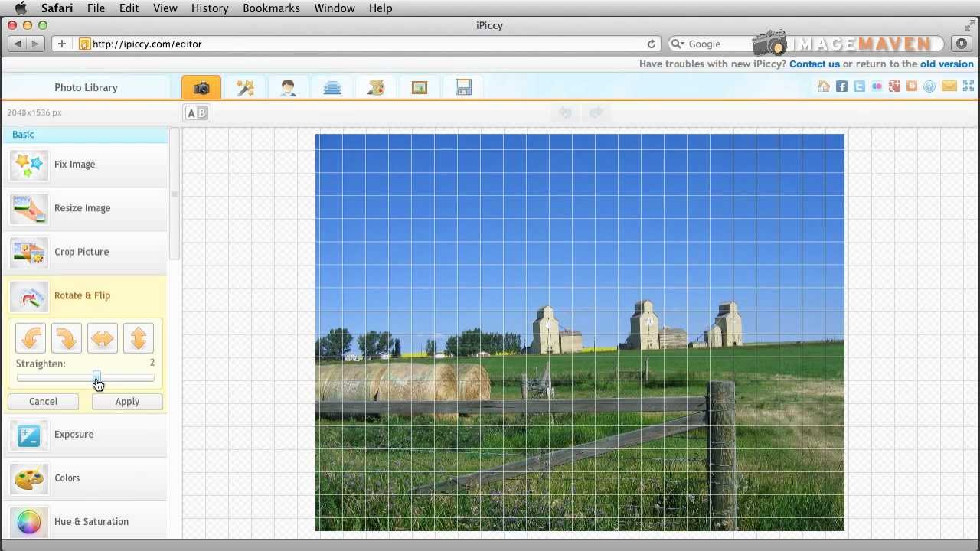Click the add bookmark plus button

[62, 44]
